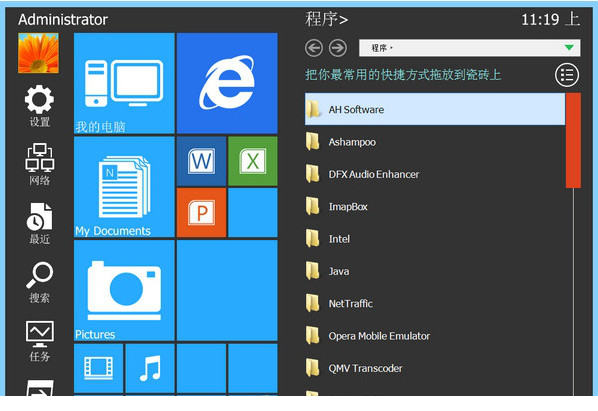Click the Administrator user avatar picture
Viewport: 598px width, 411px height.
38,53
